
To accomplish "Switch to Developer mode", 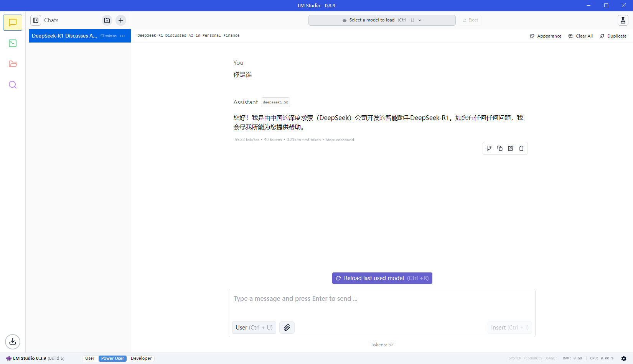I will pyautogui.click(x=141, y=359).
